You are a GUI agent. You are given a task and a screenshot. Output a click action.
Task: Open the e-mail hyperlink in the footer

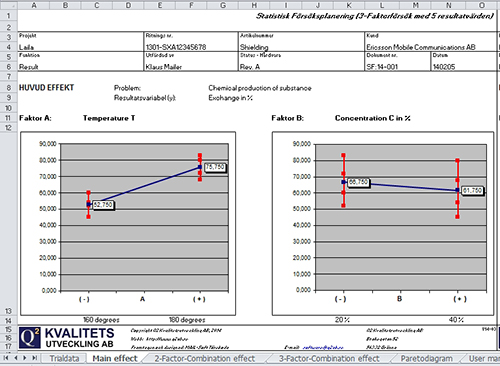(x=323, y=347)
